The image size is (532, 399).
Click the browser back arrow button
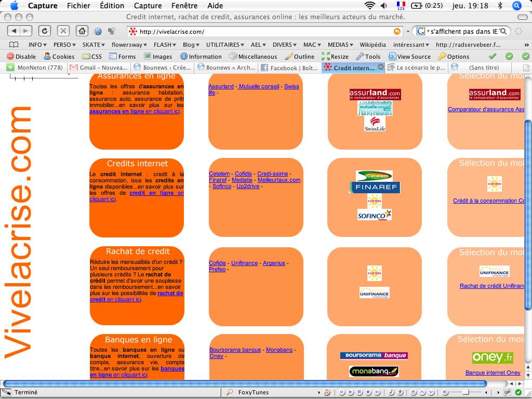pyautogui.click(x=14, y=31)
